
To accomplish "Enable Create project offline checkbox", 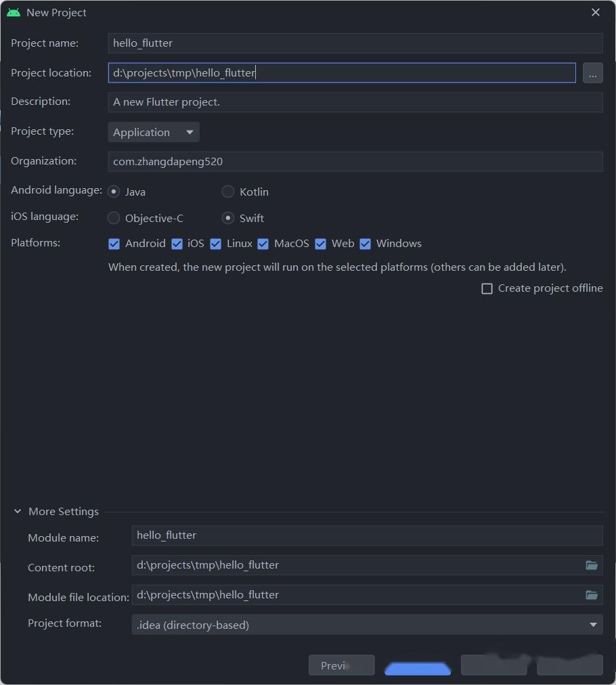I will (487, 289).
